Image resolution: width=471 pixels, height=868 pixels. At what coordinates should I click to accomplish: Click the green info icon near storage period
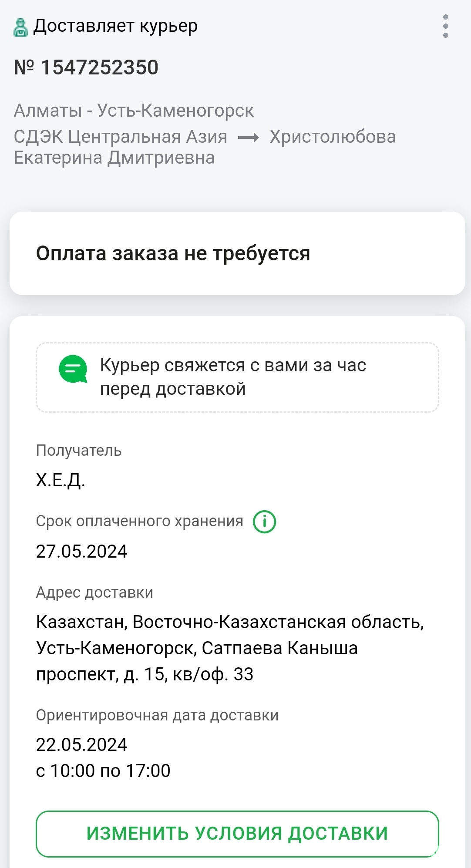point(264,521)
